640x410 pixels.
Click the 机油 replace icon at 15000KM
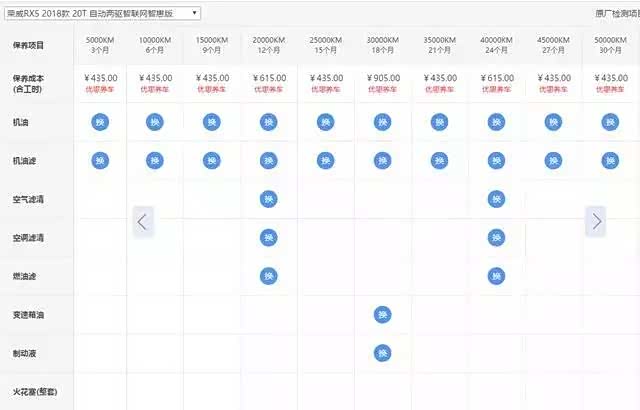point(212,122)
